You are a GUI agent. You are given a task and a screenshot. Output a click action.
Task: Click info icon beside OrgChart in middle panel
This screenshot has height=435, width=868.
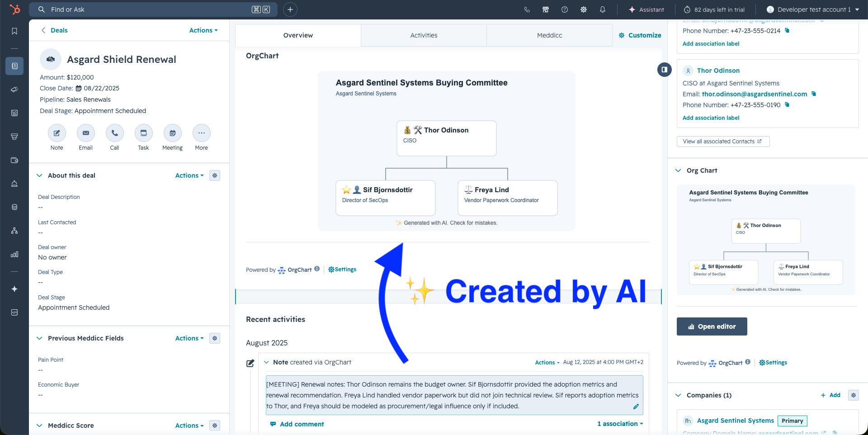317,269
